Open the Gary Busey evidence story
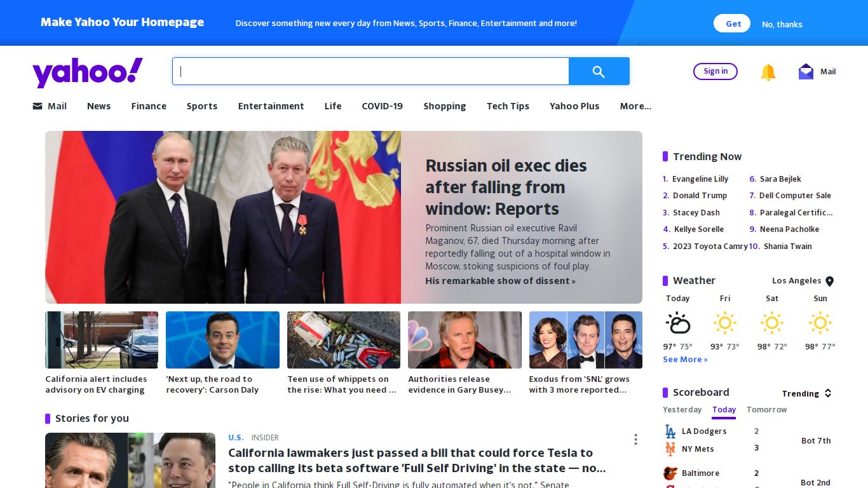 [459, 384]
